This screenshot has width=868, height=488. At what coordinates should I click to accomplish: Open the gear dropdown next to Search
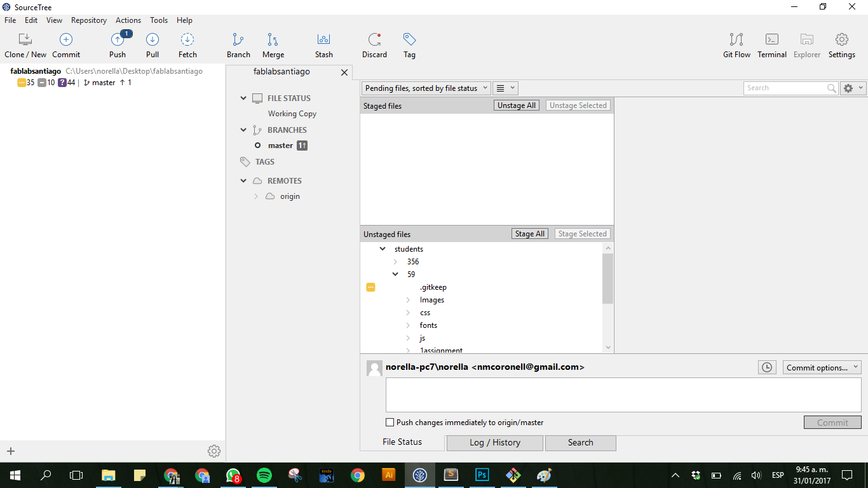pyautogui.click(x=853, y=88)
